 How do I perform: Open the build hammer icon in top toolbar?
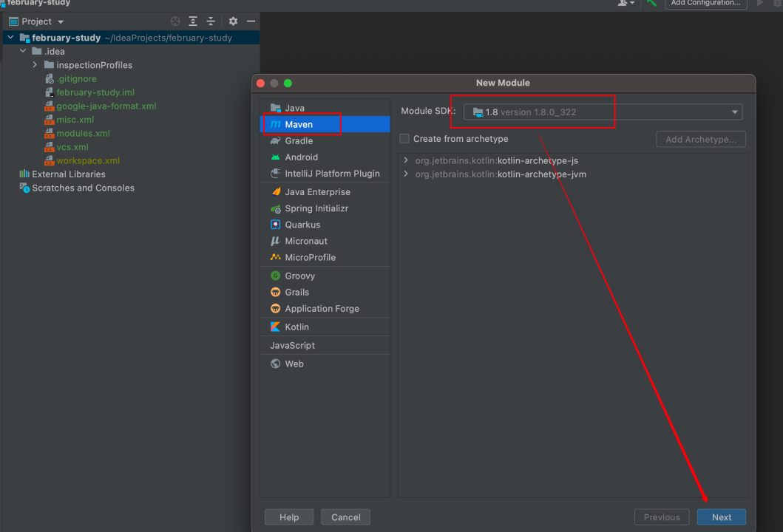(651, 3)
